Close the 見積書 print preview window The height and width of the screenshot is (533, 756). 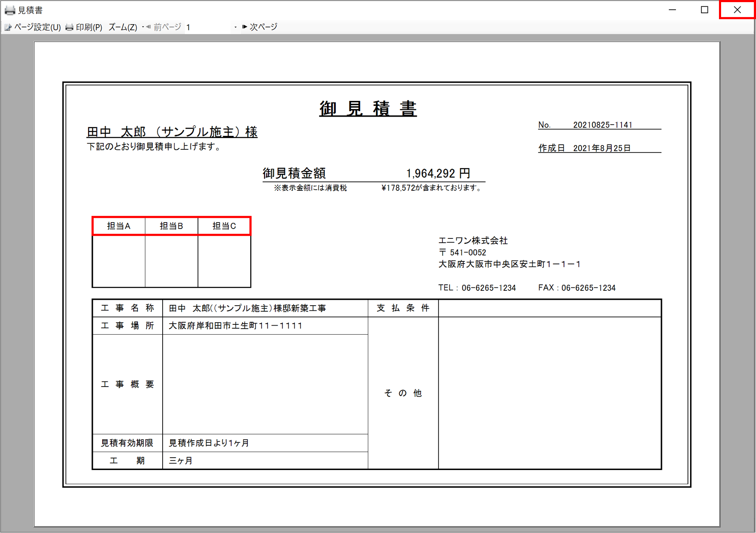737,10
